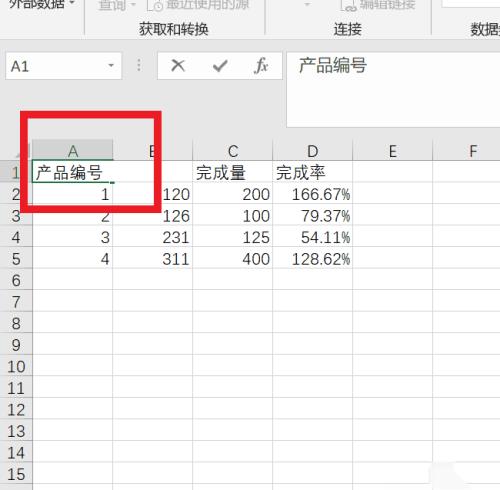This screenshot has width=500, height=490.
Task: Click the 完成量 header cell
Action: point(233,172)
